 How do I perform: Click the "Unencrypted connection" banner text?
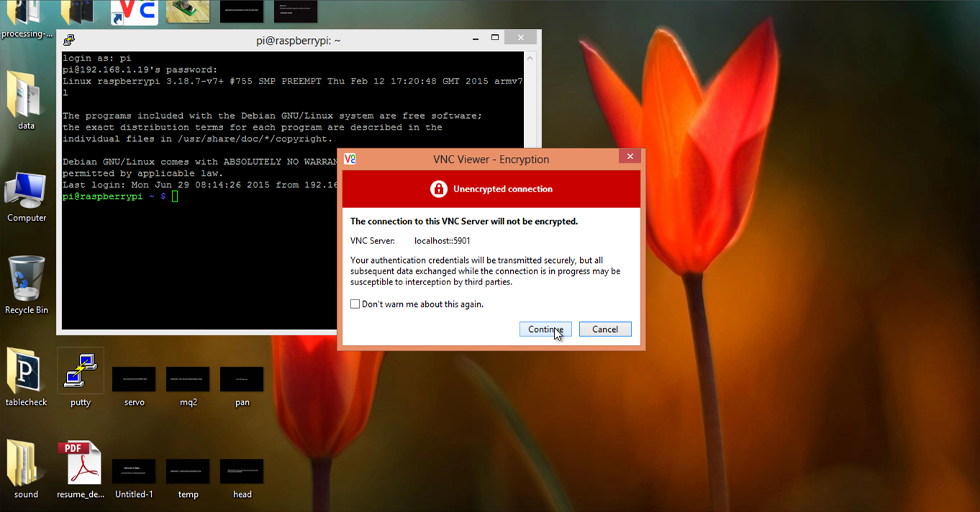pos(503,189)
